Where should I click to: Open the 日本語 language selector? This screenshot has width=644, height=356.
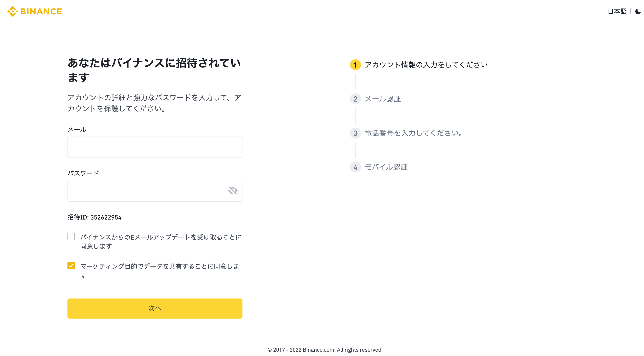click(x=617, y=11)
